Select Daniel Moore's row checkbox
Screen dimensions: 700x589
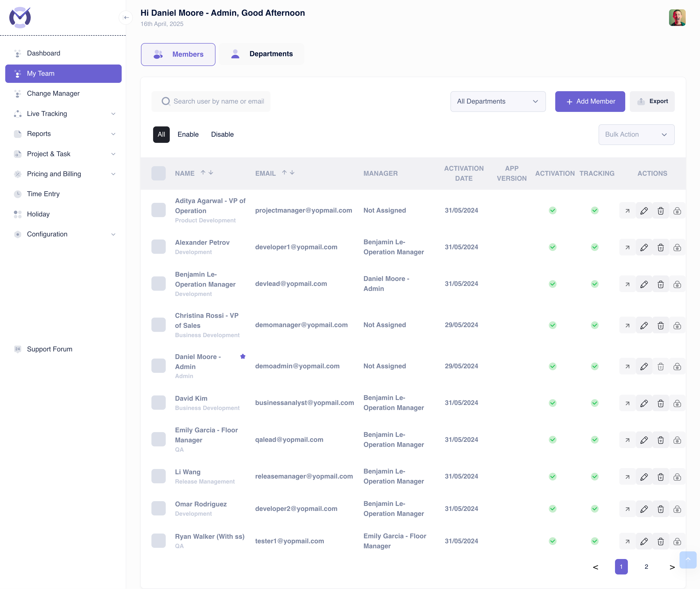(158, 366)
